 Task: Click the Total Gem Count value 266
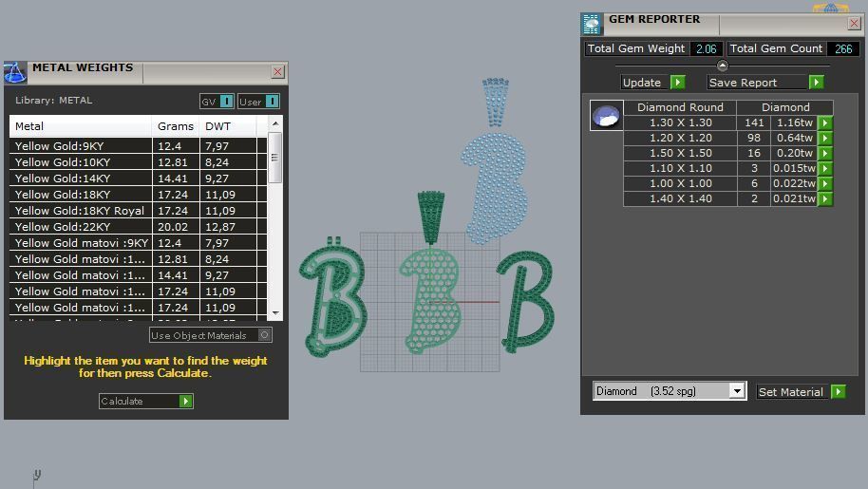843,48
